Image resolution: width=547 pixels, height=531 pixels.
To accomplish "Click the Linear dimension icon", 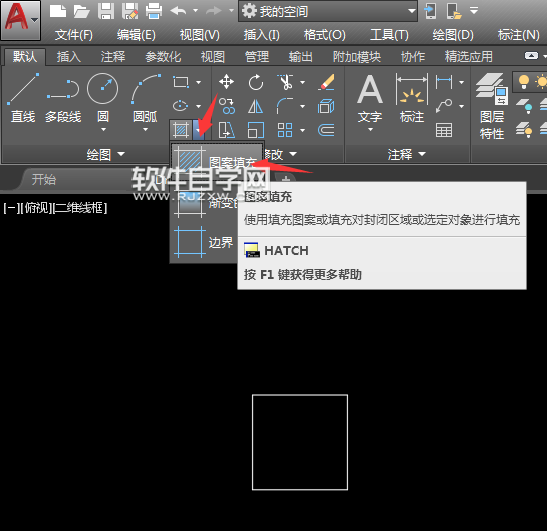I will (444, 82).
